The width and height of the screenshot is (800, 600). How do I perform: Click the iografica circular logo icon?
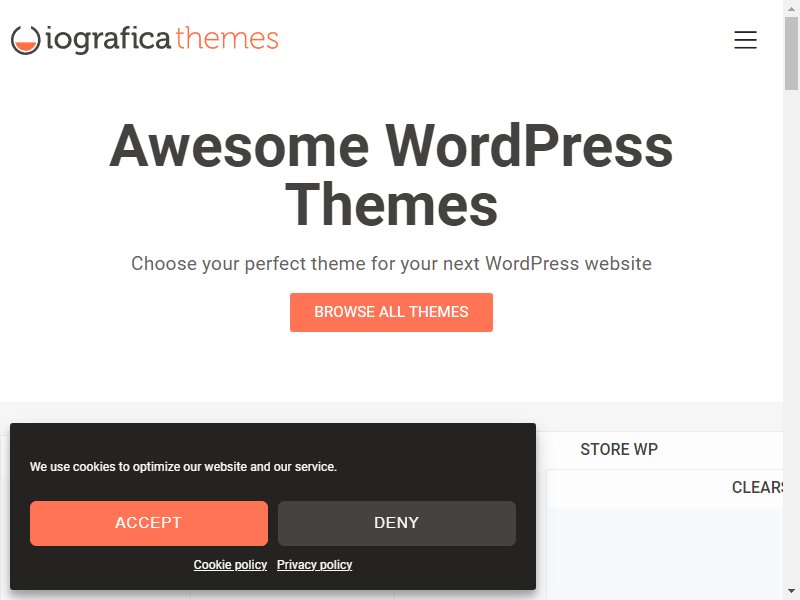pyautogui.click(x=26, y=40)
